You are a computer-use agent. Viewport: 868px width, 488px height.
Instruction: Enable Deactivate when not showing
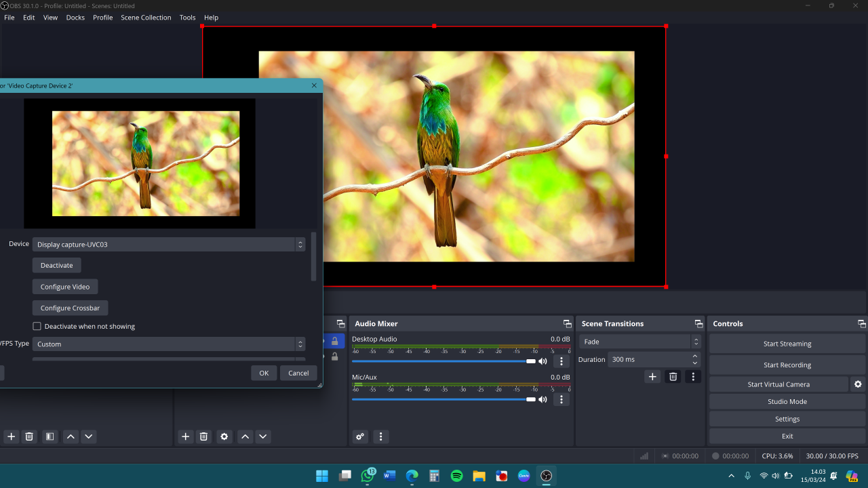(37, 326)
